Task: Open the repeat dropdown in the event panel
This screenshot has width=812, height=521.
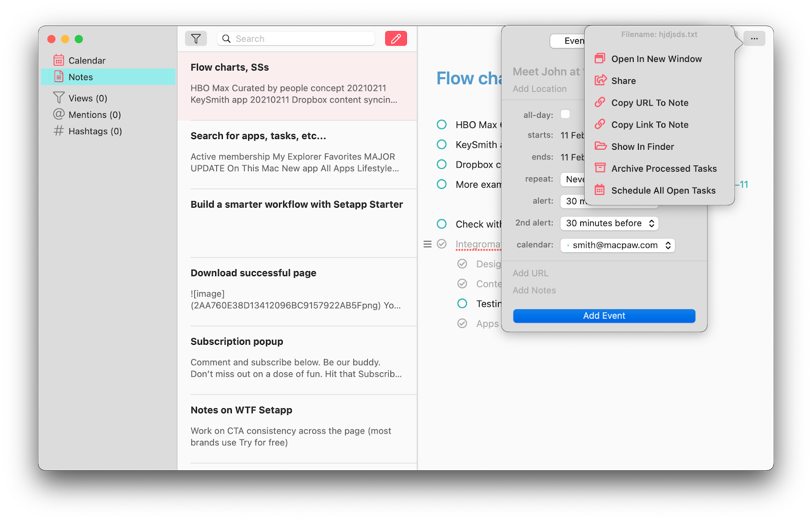Action: pyautogui.click(x=573, y=179)
